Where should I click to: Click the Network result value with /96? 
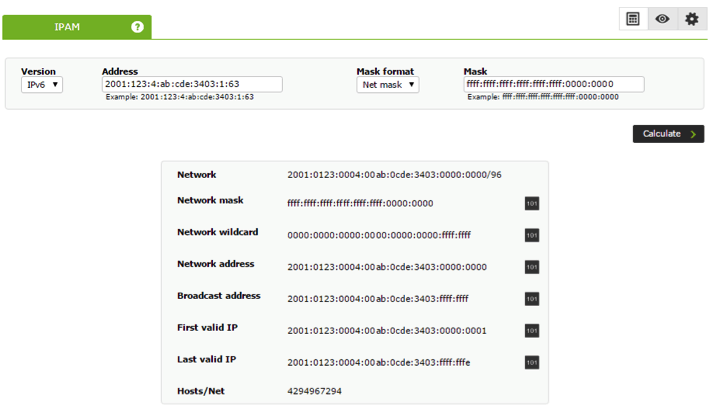(x=394, y=175)
